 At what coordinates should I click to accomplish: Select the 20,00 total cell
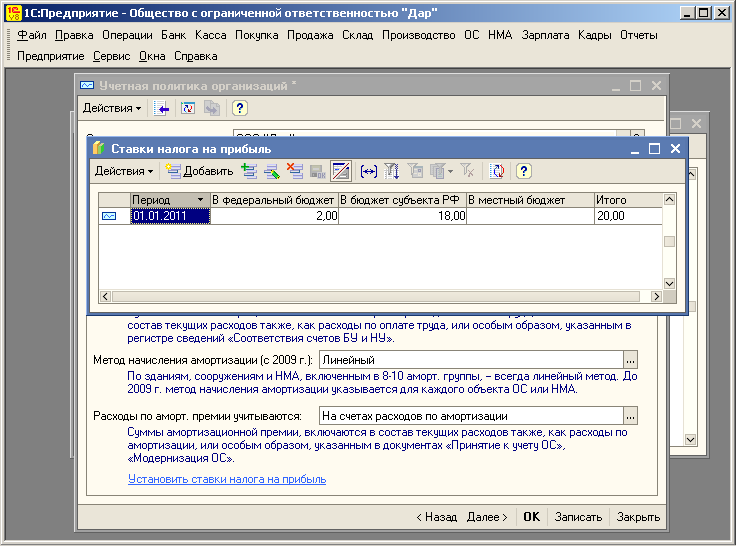pos(628,216)
